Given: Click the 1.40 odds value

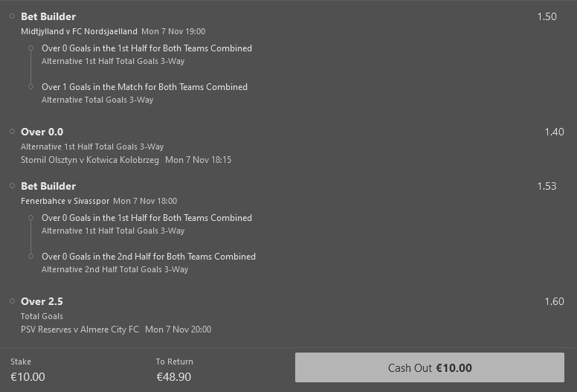Looking at the screenshot, I should pyautogui.click(x=554, y=132).
